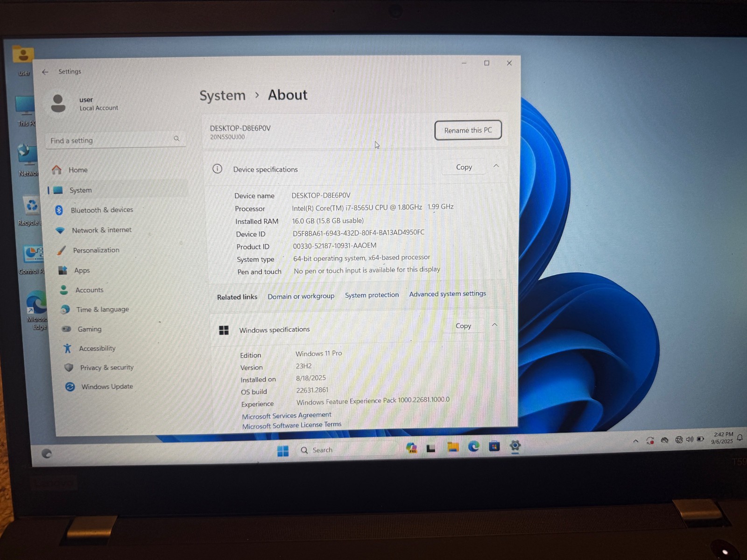This screenshot has height=560, width=747.
Task: Open Advanced system settings link
Action: 448,294
